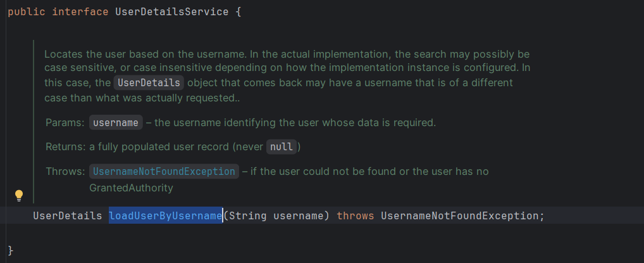Viewport: 644px width, 263px height.
Task: Click the opening curly brace after UserDetailsService
Action: tap(238, 13)
